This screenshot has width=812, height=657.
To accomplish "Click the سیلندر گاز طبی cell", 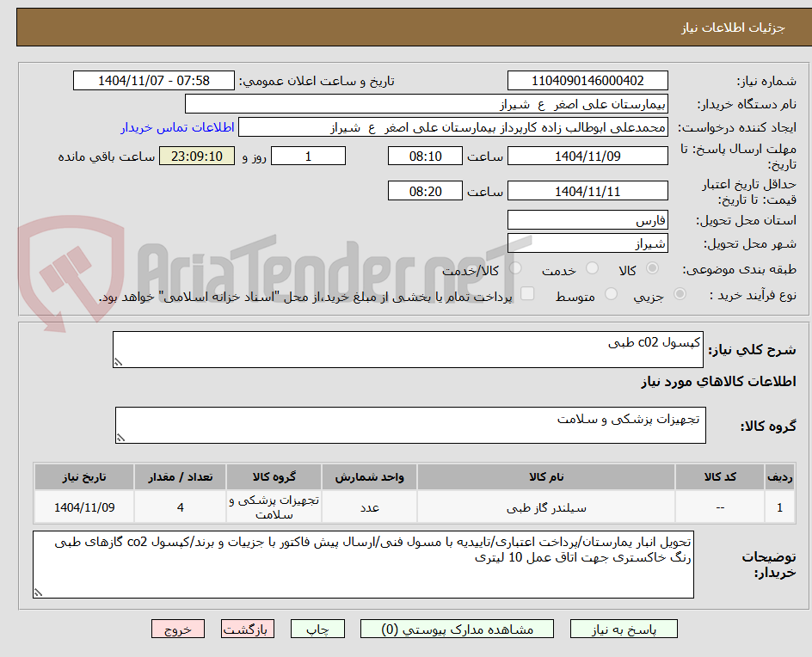I will [x=546, y=507].
